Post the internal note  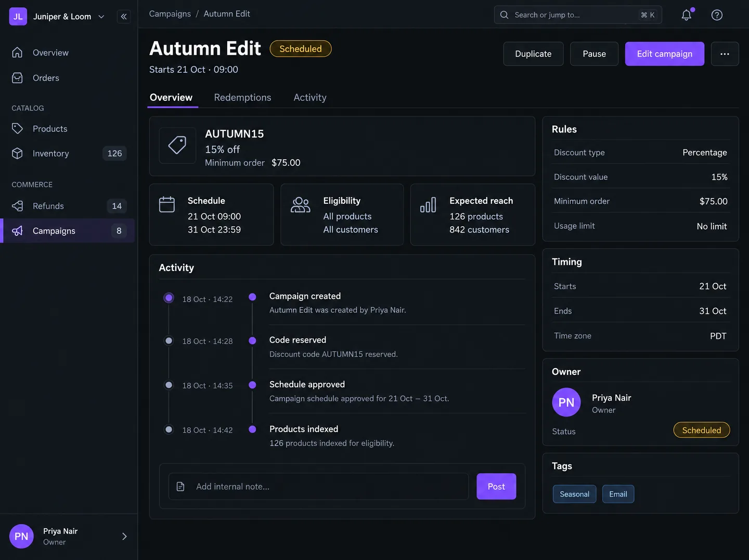point(496,487)
